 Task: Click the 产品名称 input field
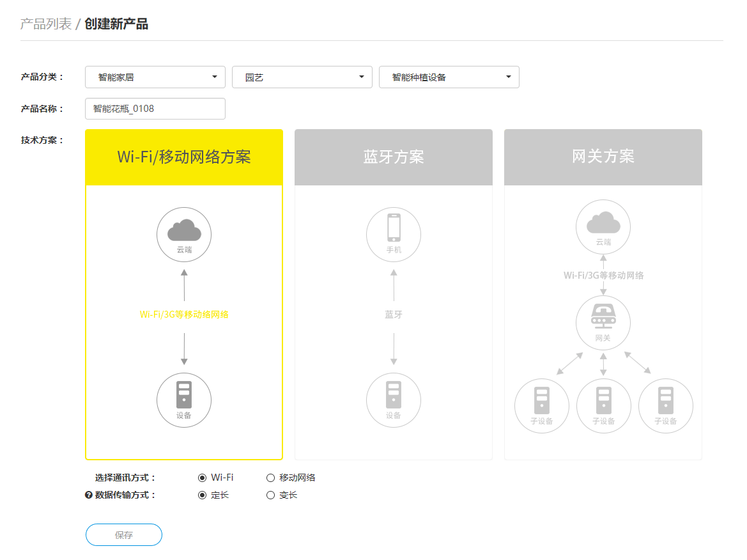tap(155, 109)
